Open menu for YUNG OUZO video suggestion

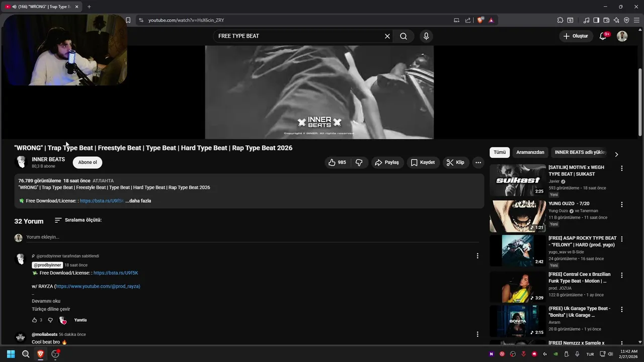click(x=621, y=205)
